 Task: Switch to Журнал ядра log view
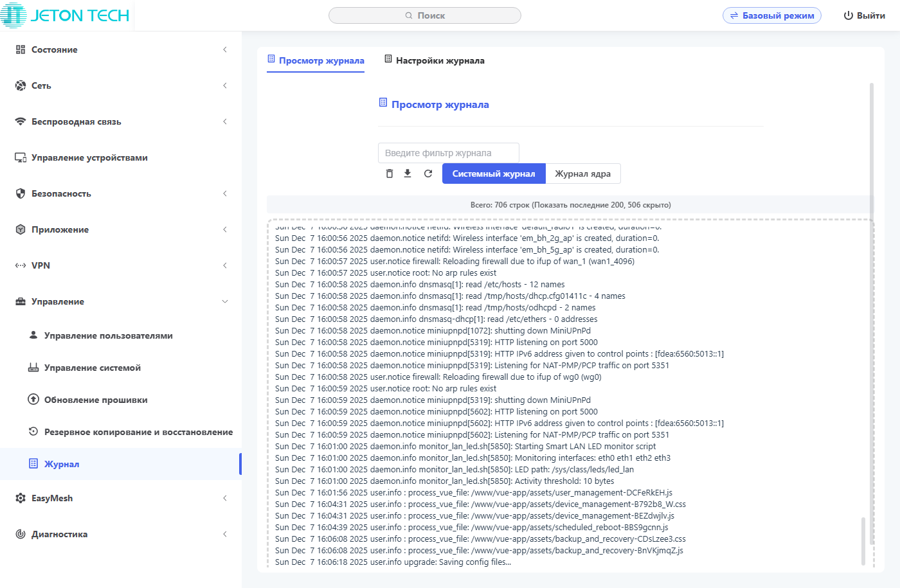582,174
